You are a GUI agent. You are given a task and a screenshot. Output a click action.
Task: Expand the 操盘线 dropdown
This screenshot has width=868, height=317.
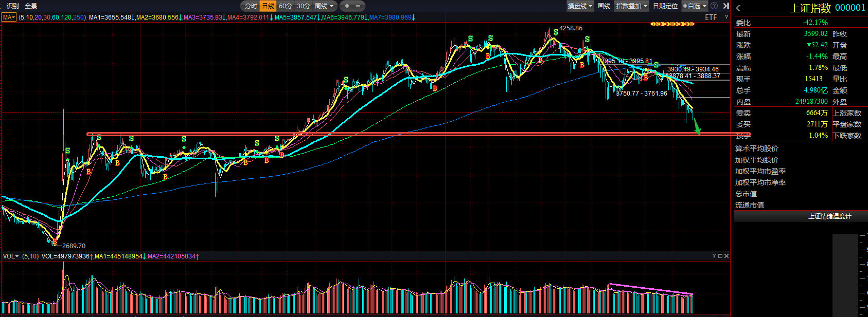580,6
